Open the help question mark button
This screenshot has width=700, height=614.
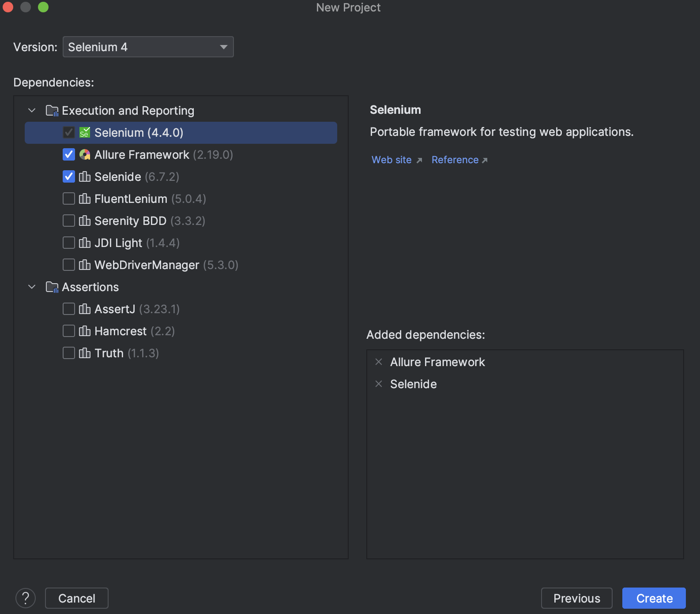point(26,598)
